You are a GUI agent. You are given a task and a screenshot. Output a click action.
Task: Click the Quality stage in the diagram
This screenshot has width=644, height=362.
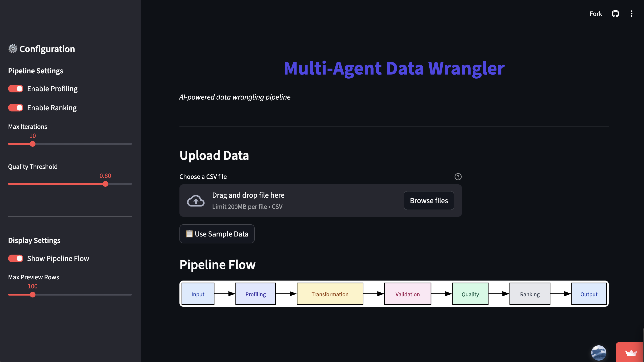pos(470,294)
